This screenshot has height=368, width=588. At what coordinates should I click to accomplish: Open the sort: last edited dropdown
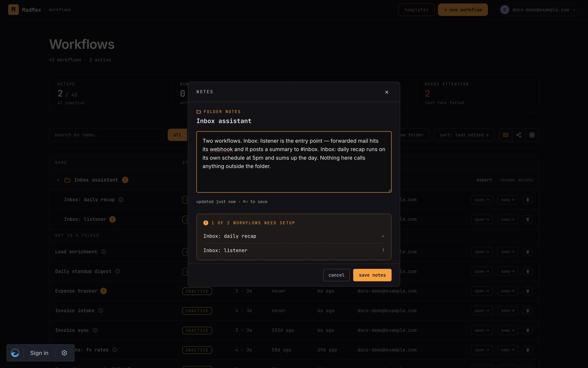pos(464,135)
